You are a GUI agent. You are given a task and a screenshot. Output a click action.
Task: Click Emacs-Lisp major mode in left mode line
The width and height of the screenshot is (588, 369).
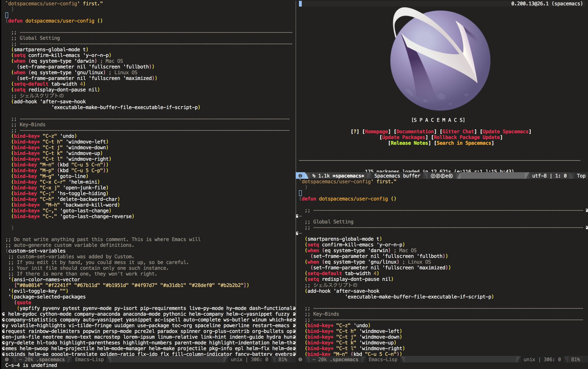point(89,360)
